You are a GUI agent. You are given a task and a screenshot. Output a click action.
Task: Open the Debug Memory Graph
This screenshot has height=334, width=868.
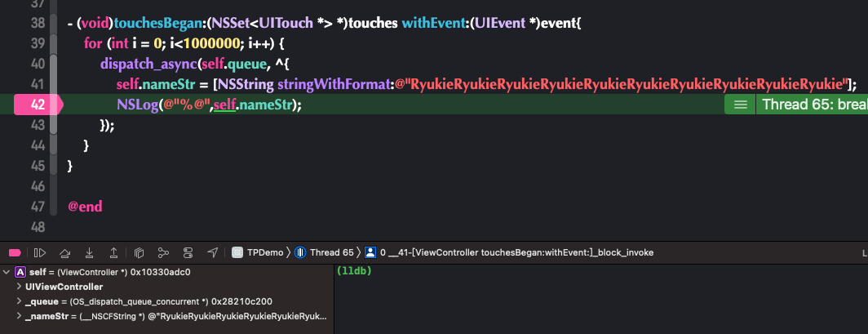click(163, 252)
